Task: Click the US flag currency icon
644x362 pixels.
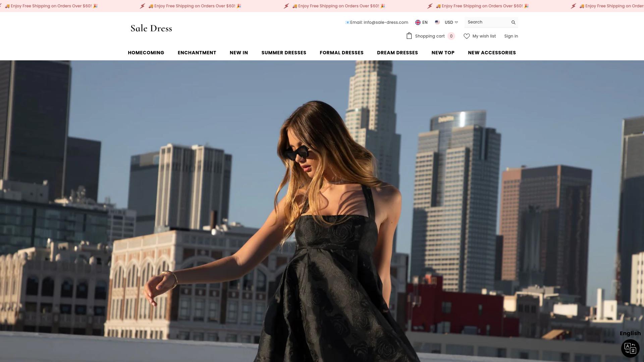Action: coord(437,22)
